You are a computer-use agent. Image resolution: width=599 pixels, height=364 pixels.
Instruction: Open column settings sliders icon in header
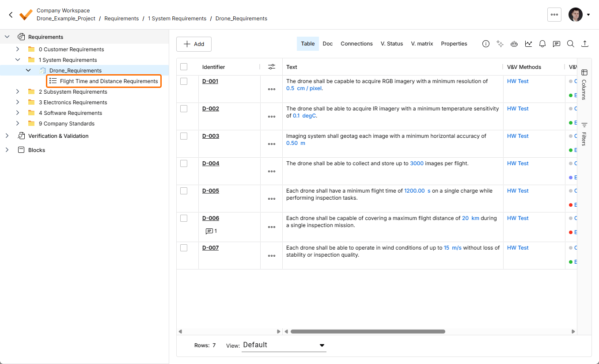[272, 67]
